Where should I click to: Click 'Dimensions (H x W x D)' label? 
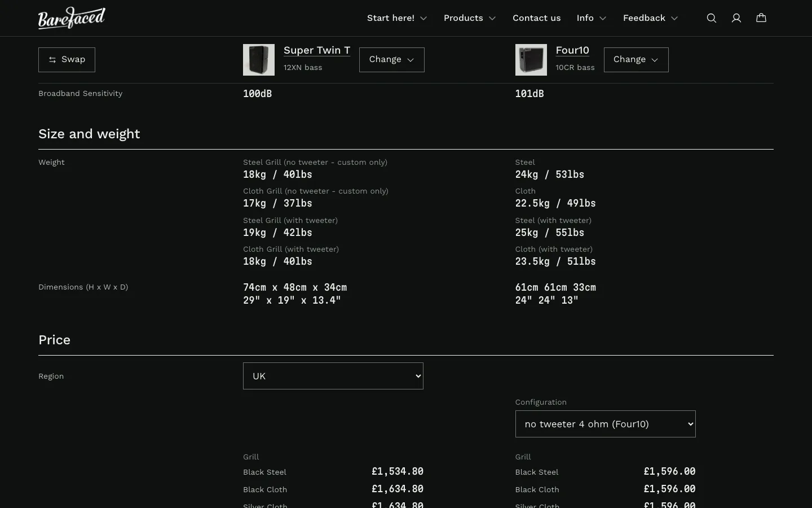(x=83, y=287)
